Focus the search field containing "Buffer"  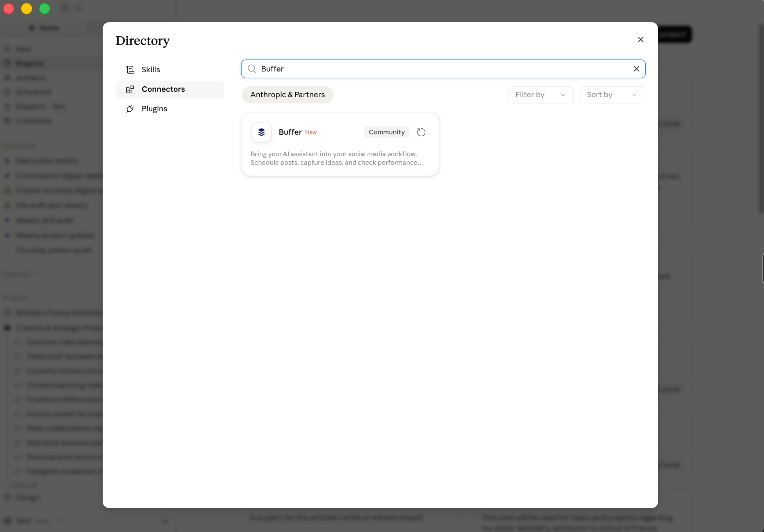443,69
